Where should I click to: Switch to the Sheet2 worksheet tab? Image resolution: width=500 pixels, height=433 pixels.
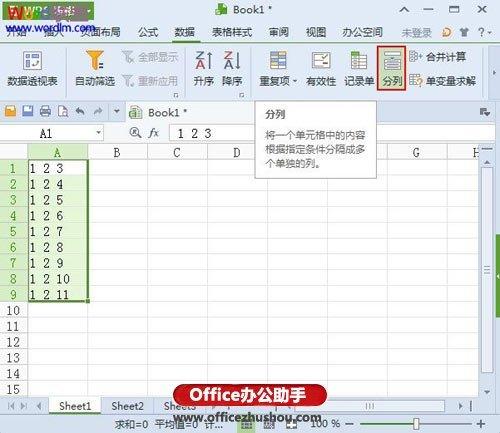tap(127, 406)
